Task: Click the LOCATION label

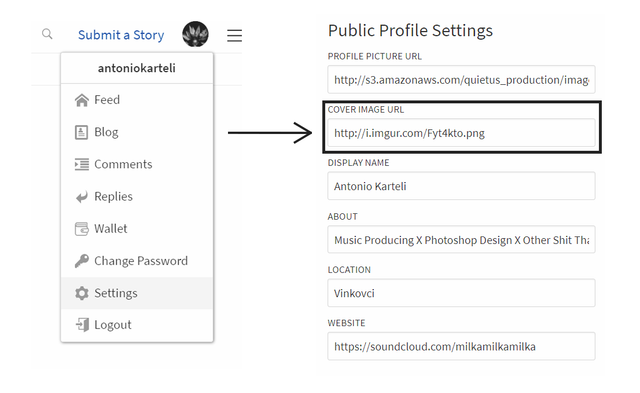Action: click(x=349, y=270)
